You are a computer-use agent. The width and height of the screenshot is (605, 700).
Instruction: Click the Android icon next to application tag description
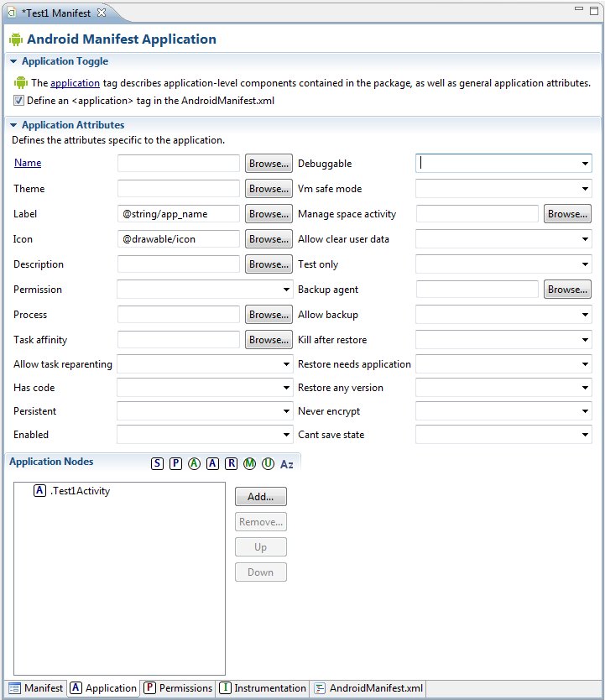20,82
